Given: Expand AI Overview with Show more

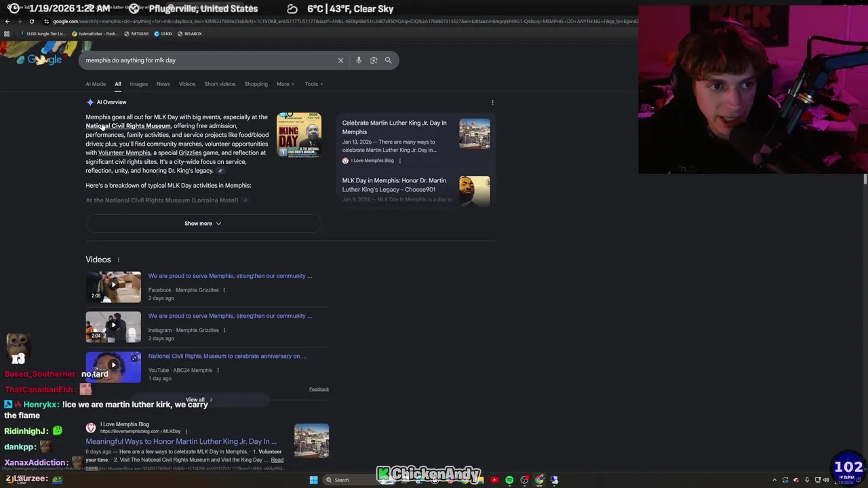Looking at the screenshot, I should [x=203, y=224].
